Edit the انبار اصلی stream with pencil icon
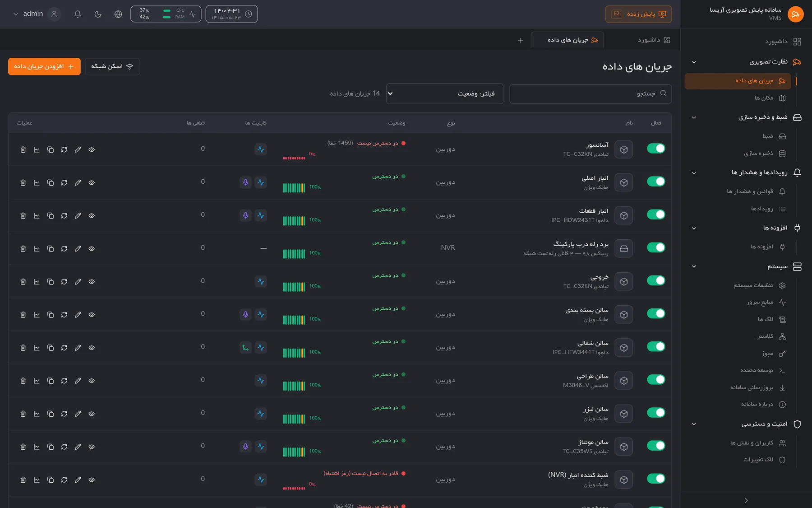The height and width of the screenshot is (508, 812). point(78,182)
